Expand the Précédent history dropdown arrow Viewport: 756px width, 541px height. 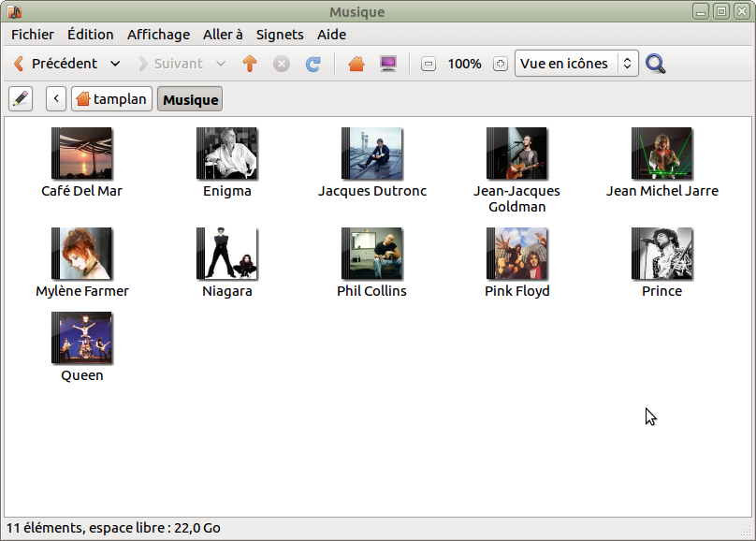[x=115, y=64]
